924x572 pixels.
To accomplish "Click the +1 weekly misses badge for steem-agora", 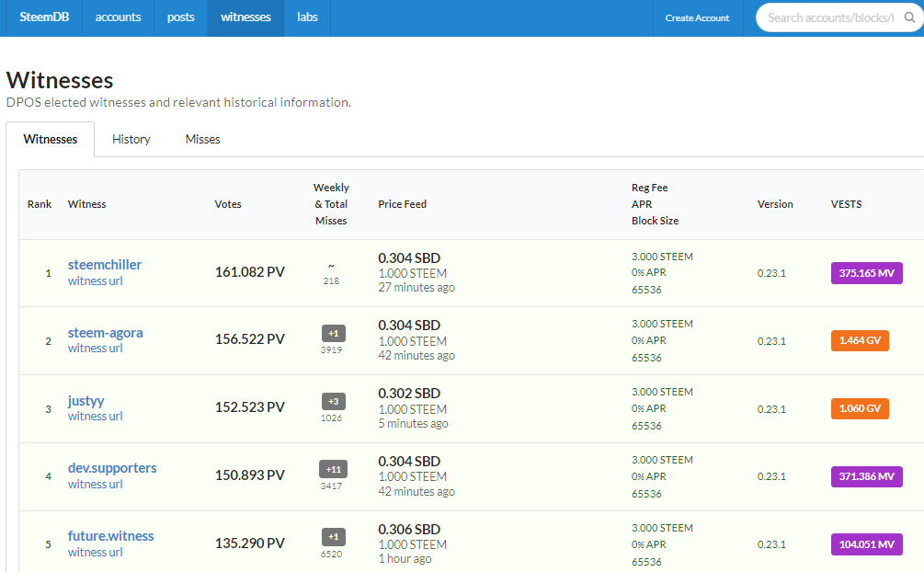I will pyautogui.click(x=334, y=333).
